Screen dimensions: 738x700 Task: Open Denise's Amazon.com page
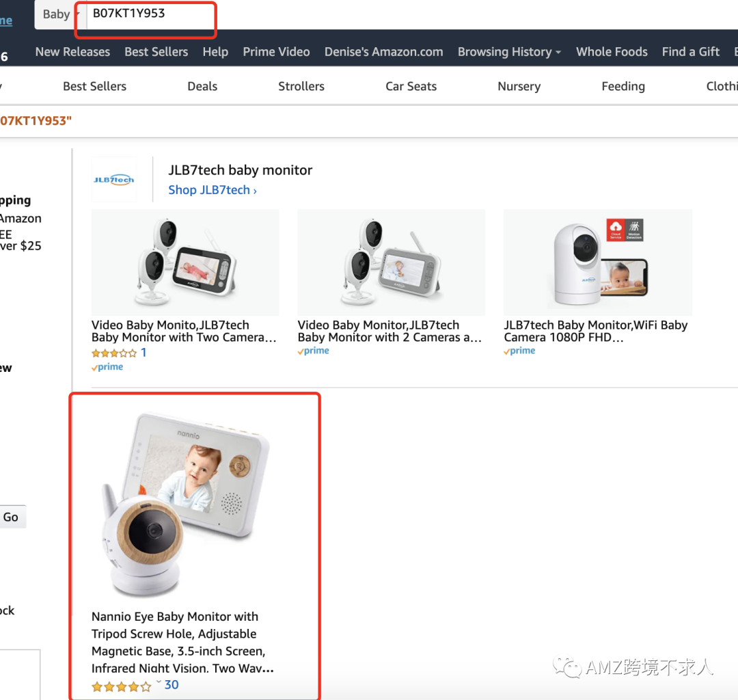point(383,52)
